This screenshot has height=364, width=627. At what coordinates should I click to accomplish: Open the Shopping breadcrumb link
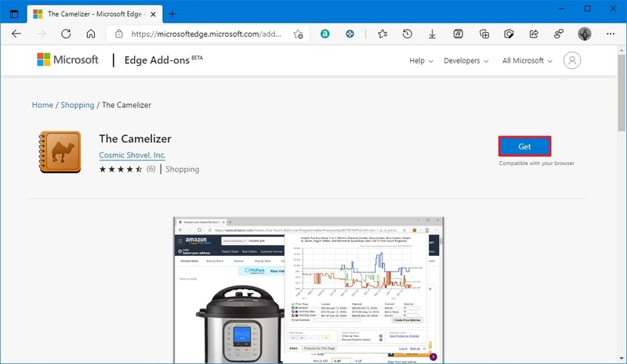click(77, 105)
